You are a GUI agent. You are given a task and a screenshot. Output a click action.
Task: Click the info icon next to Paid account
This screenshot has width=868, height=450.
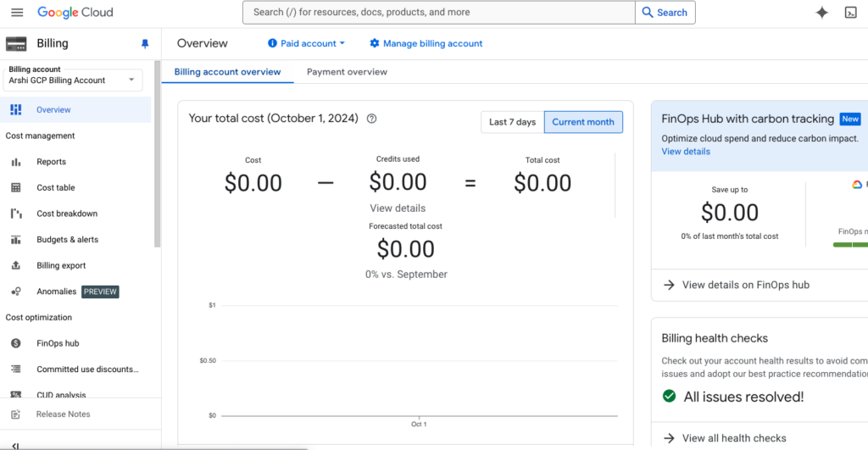(272, 43)
